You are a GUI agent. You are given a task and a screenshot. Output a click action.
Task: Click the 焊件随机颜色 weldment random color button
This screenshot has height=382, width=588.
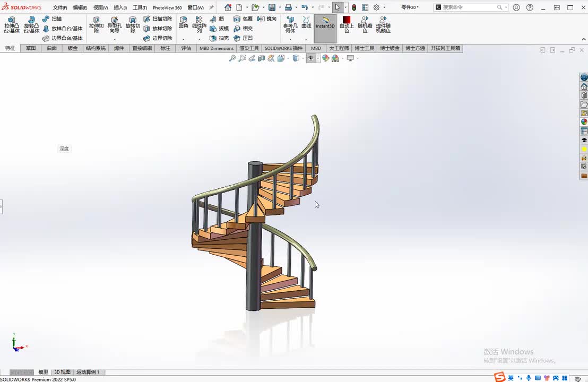coord(383,25)
